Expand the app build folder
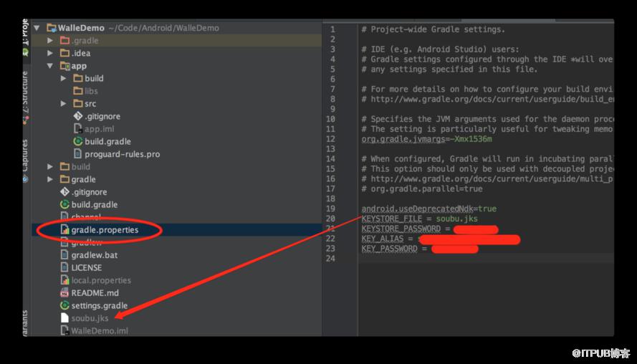637x364 pixels. [x=63, y=78]
